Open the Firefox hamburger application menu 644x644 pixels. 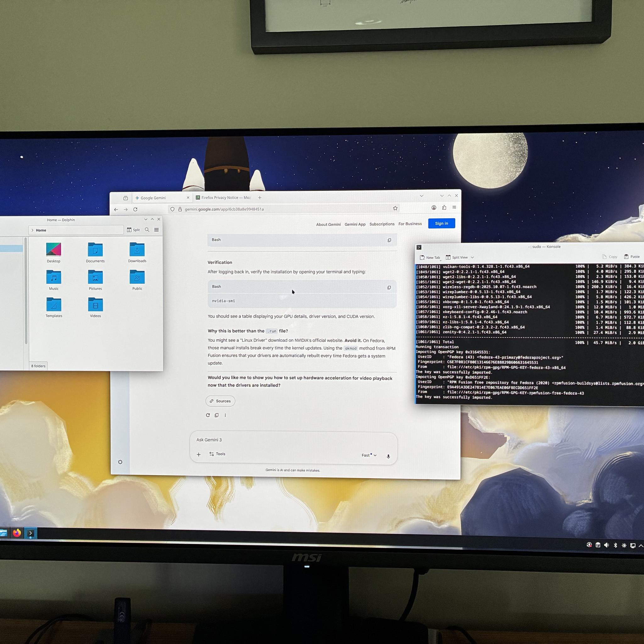454,207
